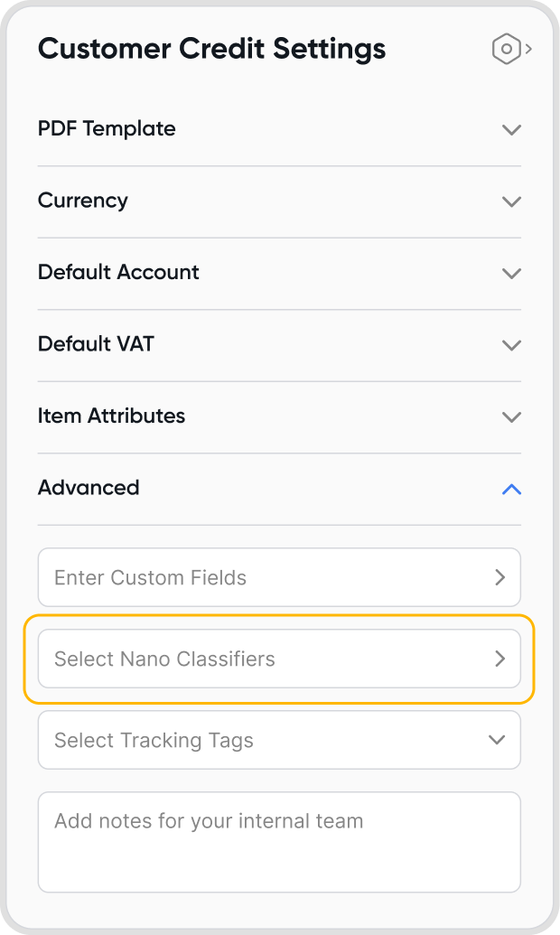Click the Currency row's down chevron
This screenshot has width=560, height=935.
click(x=511, y=201)
